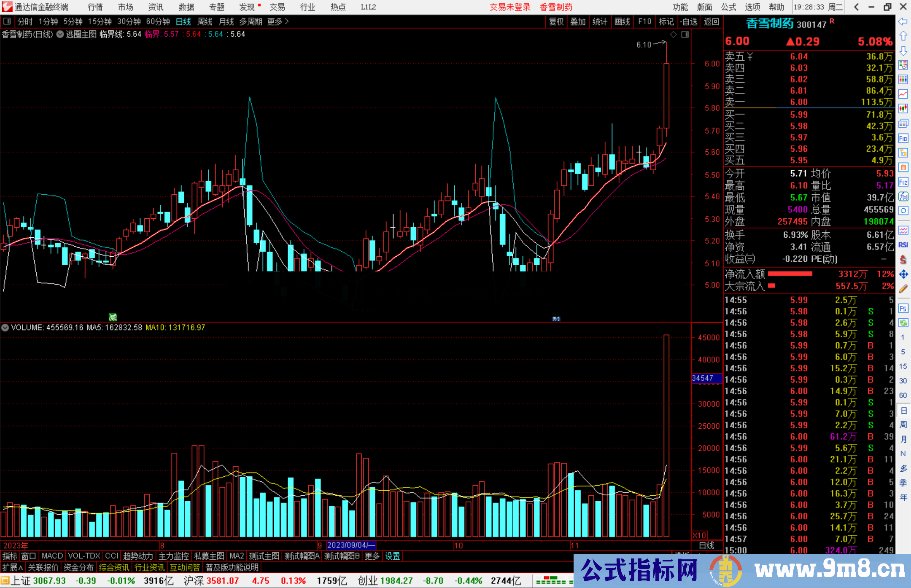Image resolution: width=911 pixels, height=588 pixels.
Task: Click the Tongdaxin red logo icon
Action: point(7,7)
